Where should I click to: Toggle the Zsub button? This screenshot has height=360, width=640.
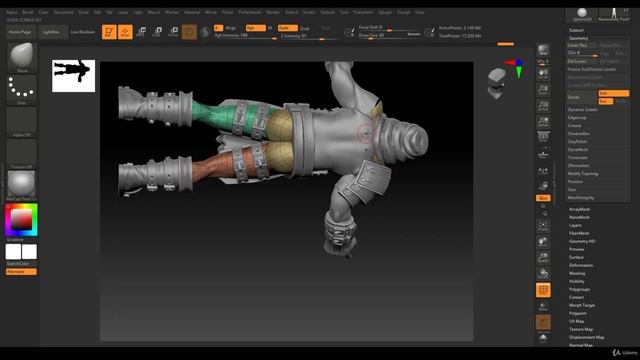tap(304, 28)
